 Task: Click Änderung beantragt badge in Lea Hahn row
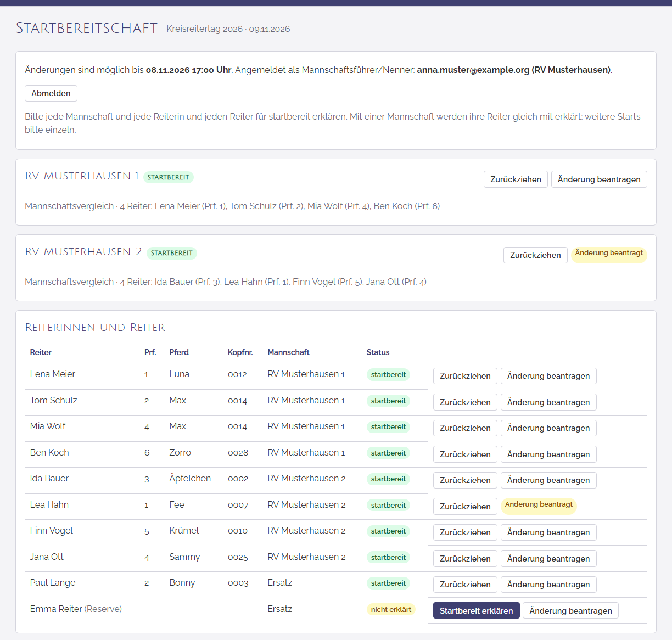pos(539,506)
